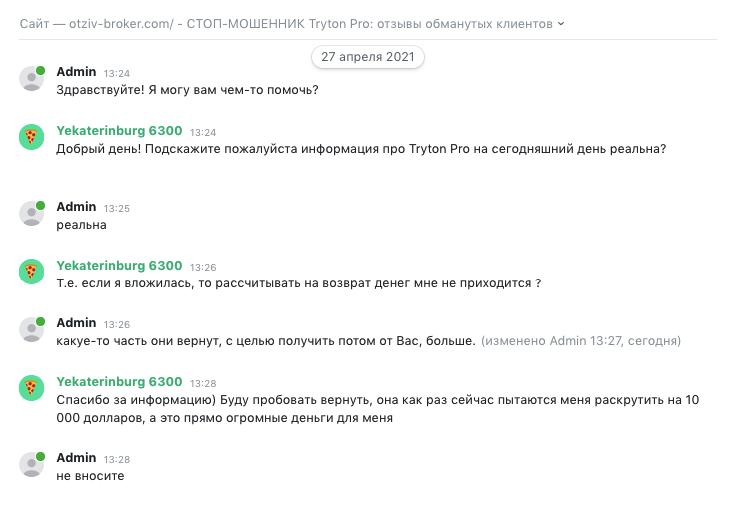Click the 13:28 timestamp next to the last Admin message
This screenshot has height=507, width=735.
[x=117, y=460]
